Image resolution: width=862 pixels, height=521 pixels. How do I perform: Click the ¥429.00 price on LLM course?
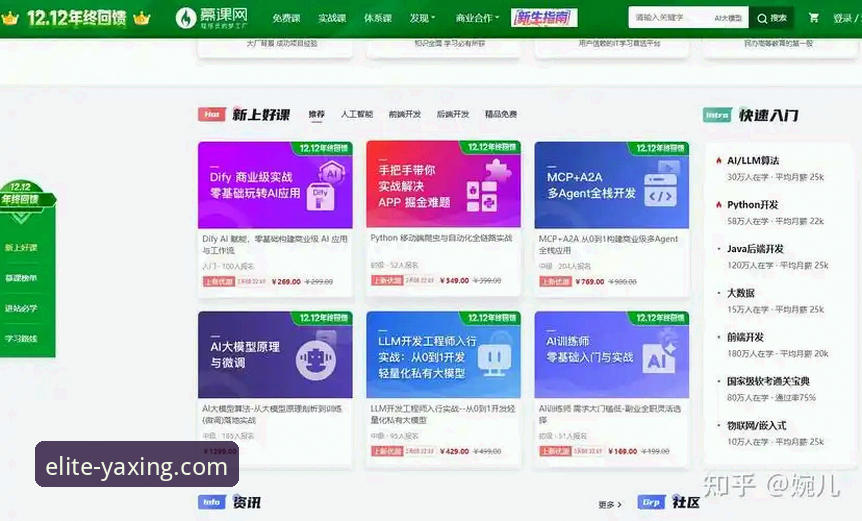[x=455, y=451]
